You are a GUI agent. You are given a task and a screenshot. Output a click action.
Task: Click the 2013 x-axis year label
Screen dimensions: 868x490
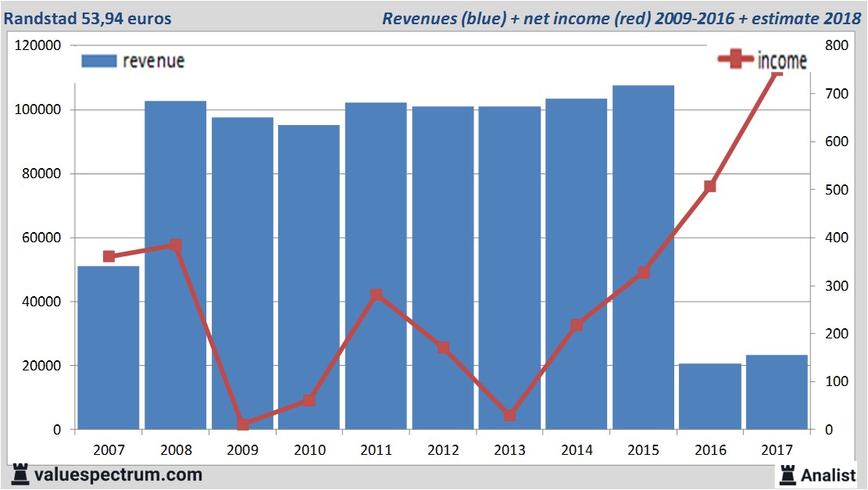pyautogui.click(x=510, y=449)
